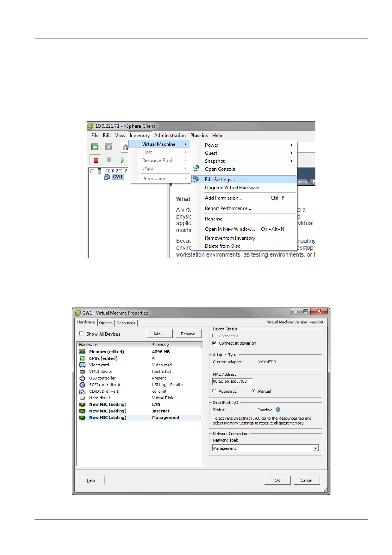Screen dimensions: 392x555
Task: Click the Edit Settings pencil icon
Action: tap(196, 179)
